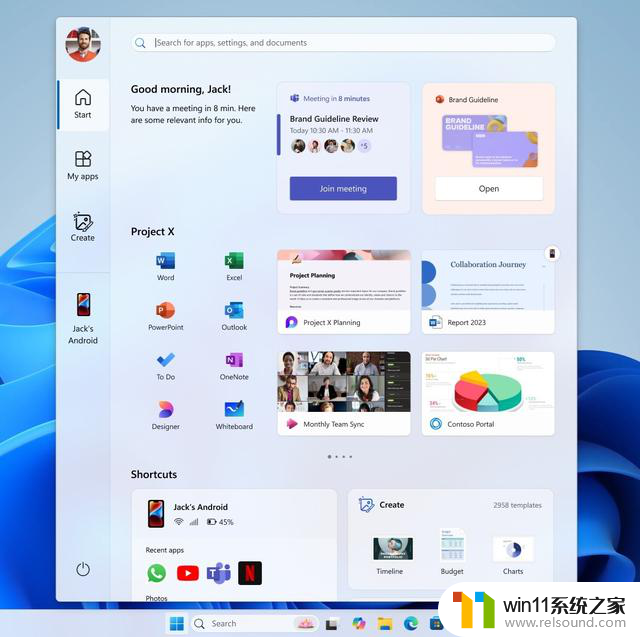Open Task View on the taskbar

331,624
